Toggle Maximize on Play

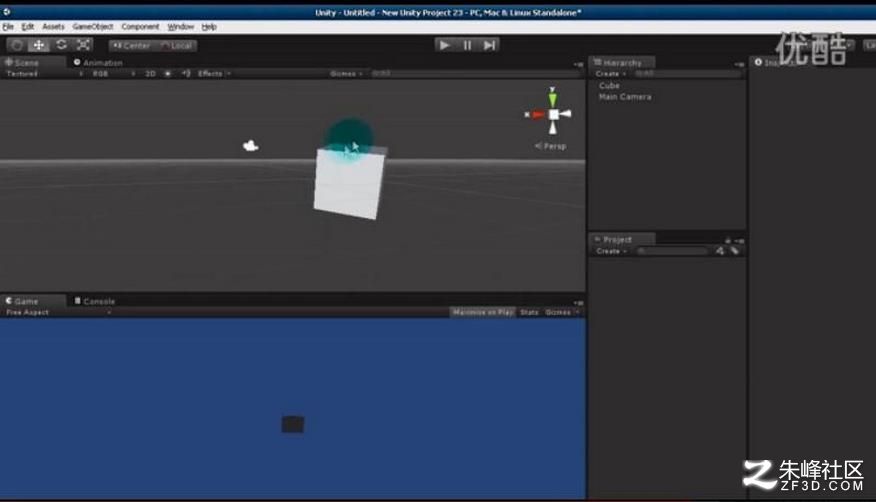point(483,312)
